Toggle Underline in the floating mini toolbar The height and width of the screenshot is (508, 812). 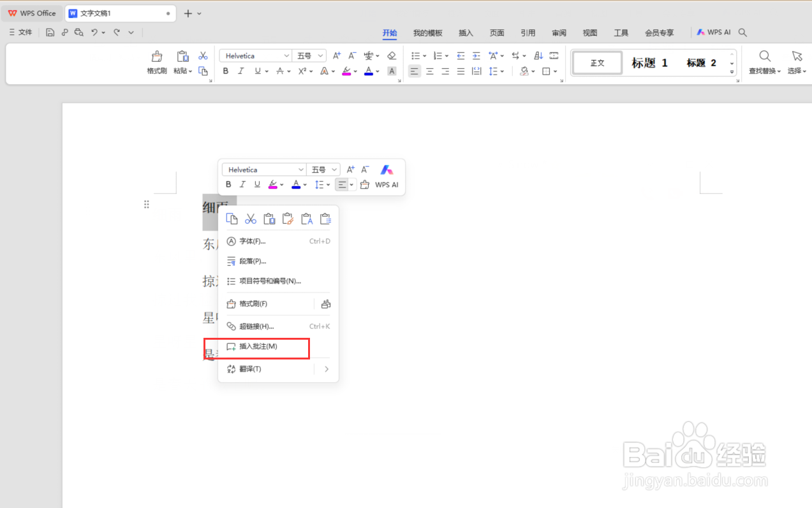click(257, 185)
